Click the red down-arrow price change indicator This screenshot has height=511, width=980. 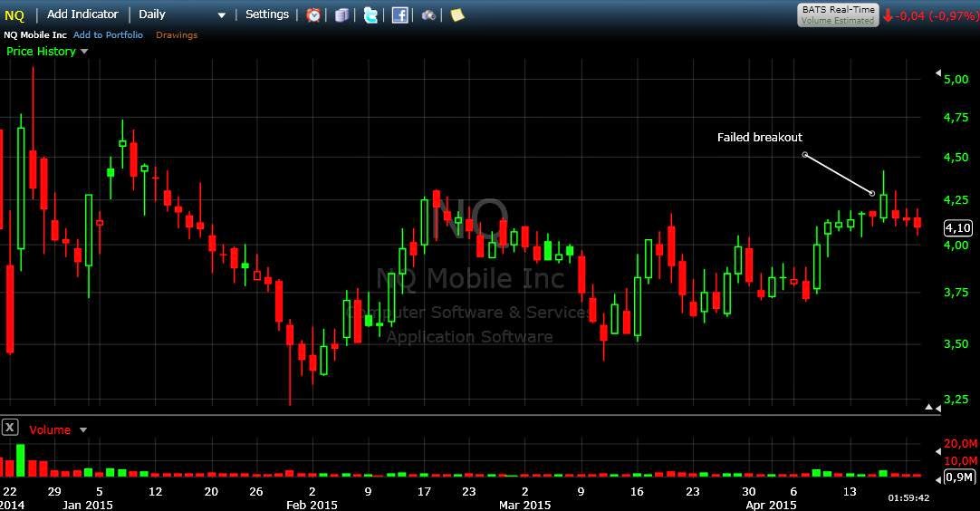pos(889,15)
